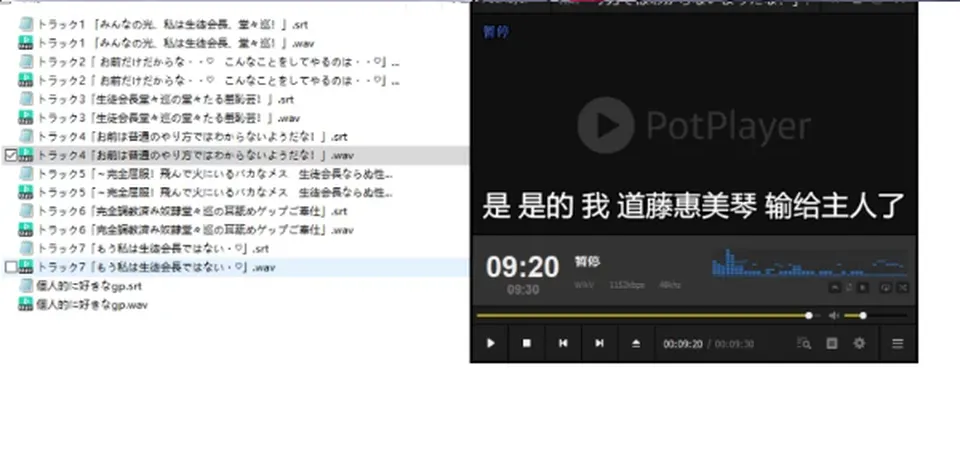Viewport: 960px width, 461px height.
Task: Click the large 09:20 elapsed time display
Action: tap(522, 268)
